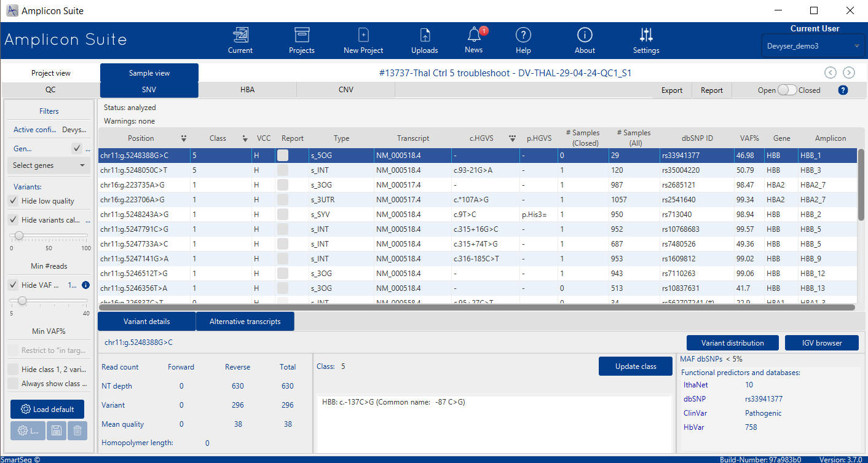Adjust the Min VAF% slider handle
Image resolution: width=868 pixels, height=463 pixels.
pos(22,301)
